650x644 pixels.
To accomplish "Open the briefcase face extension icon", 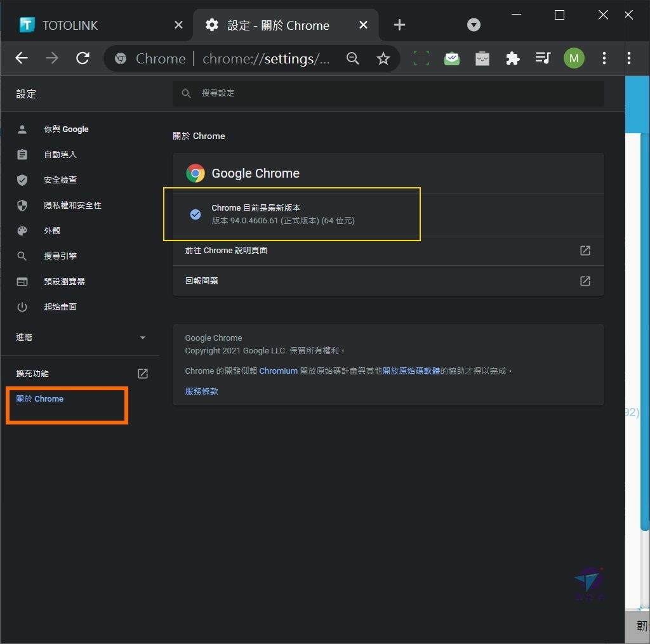I will coord(482,58).
